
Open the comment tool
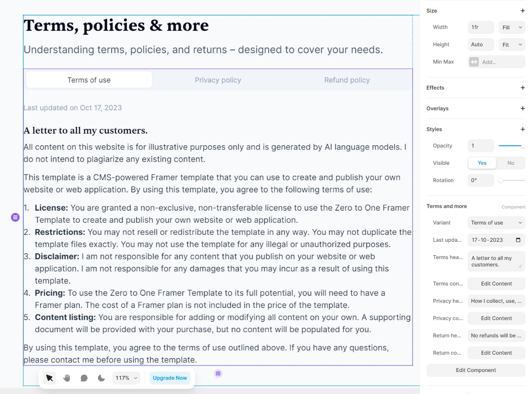point(84,378)
